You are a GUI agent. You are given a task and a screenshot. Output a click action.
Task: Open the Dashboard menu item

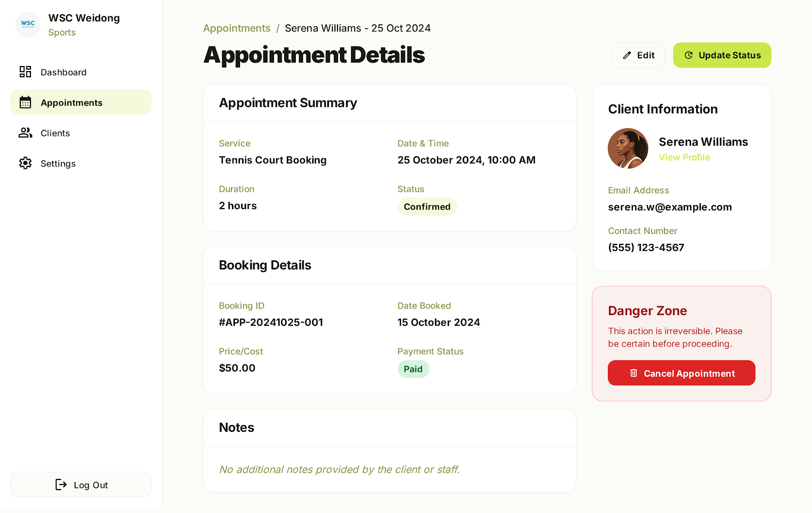point(63,72)
